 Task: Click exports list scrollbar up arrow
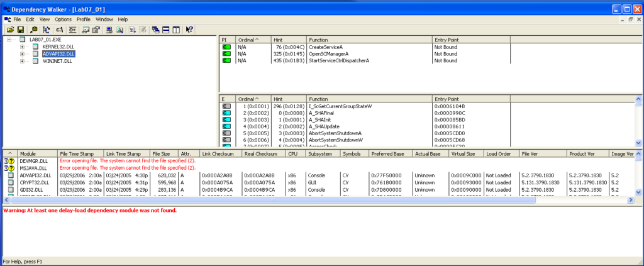click(638, 99)
